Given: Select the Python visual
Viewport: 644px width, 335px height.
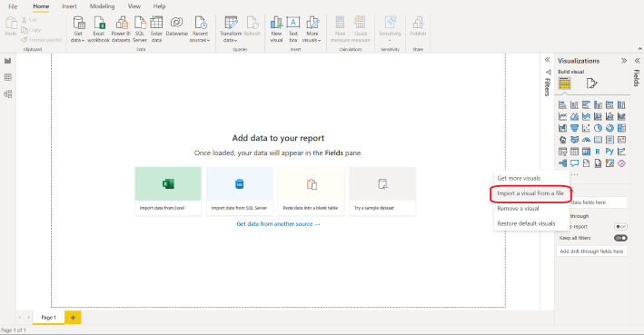Looking at the screenshot, I should click(x=609, y=152).
